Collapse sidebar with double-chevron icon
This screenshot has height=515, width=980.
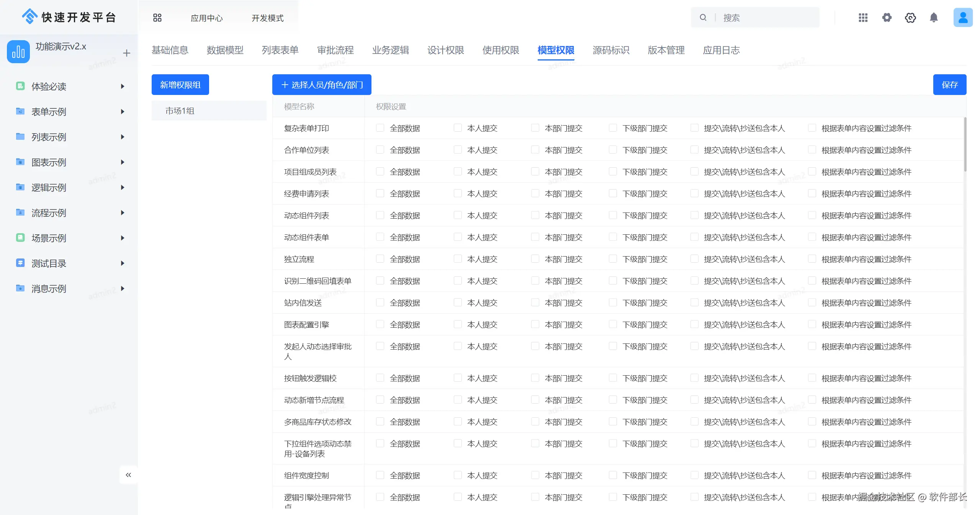(x=128, y=475)
